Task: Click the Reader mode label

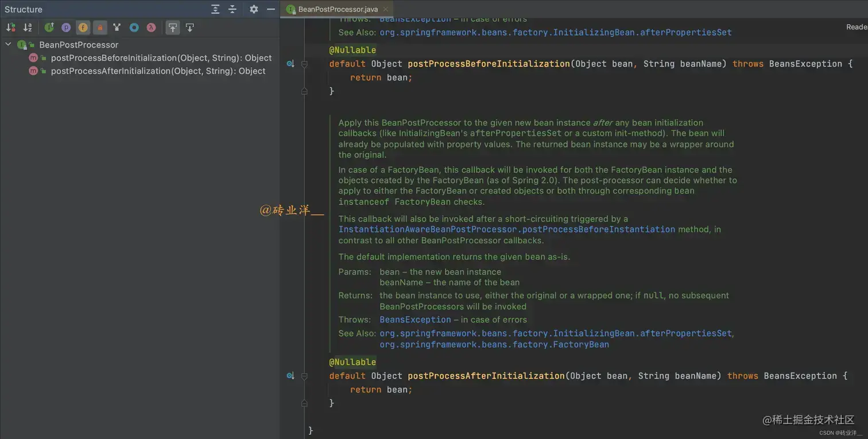Action: point(857,27)
